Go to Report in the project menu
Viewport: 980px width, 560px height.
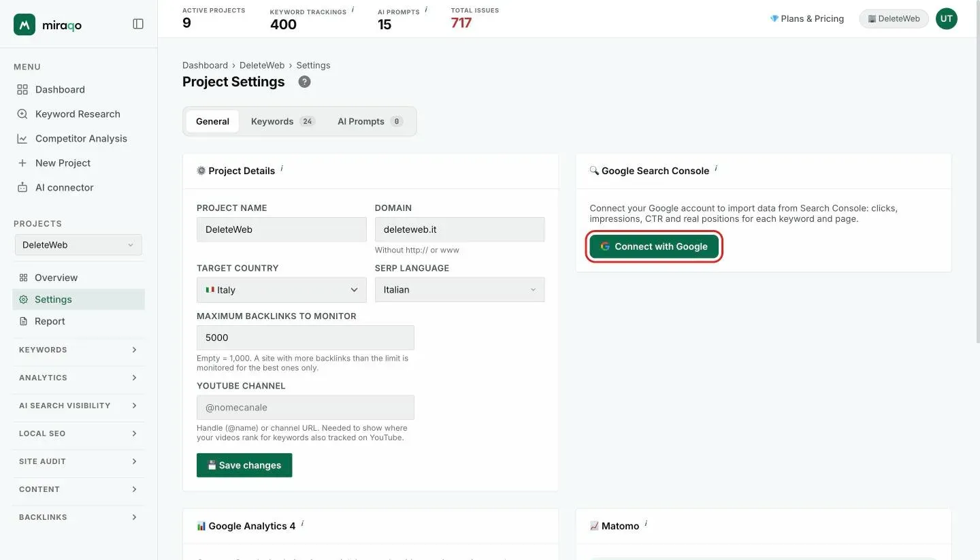tap(78, 321)
